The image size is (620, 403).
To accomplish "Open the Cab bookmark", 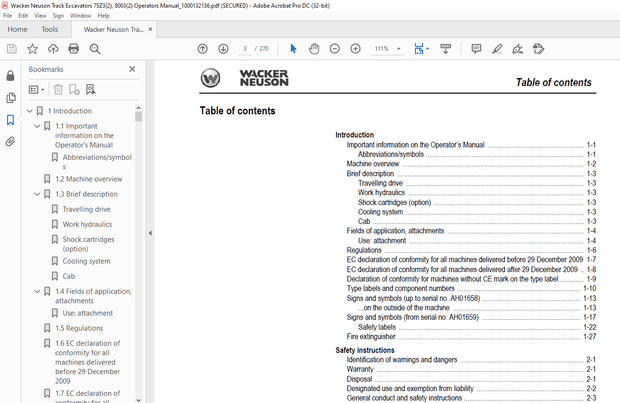I will (69, 276).
